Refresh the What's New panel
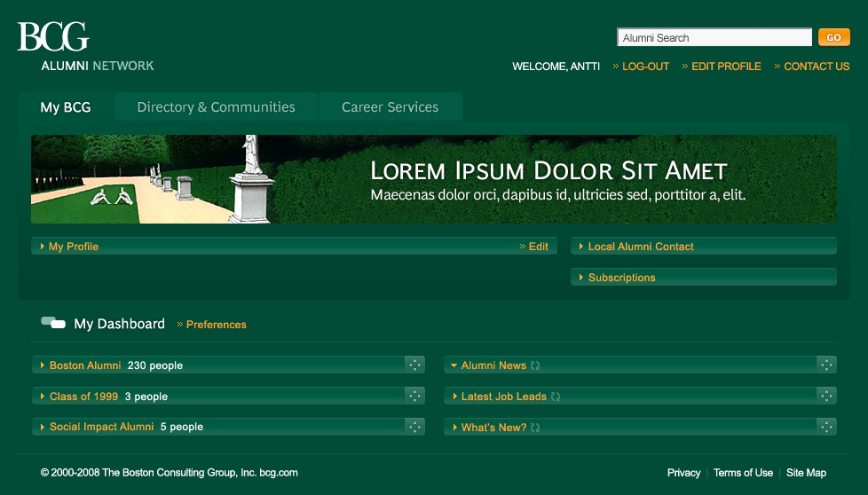The height and width of the screenshot is (495, 868). pos(536,428)
